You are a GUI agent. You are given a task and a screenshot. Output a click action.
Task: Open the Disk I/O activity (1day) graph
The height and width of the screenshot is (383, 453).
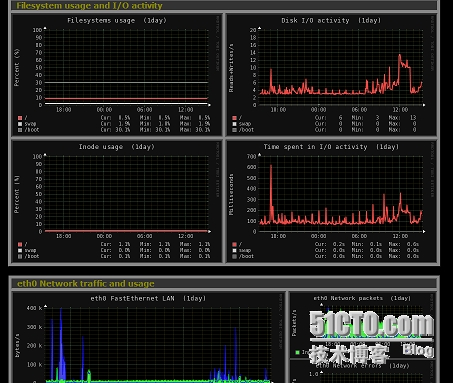coord(332,75)
